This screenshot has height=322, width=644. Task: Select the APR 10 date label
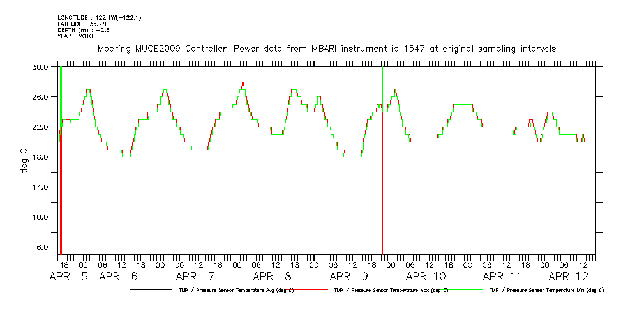pos(426,277)
